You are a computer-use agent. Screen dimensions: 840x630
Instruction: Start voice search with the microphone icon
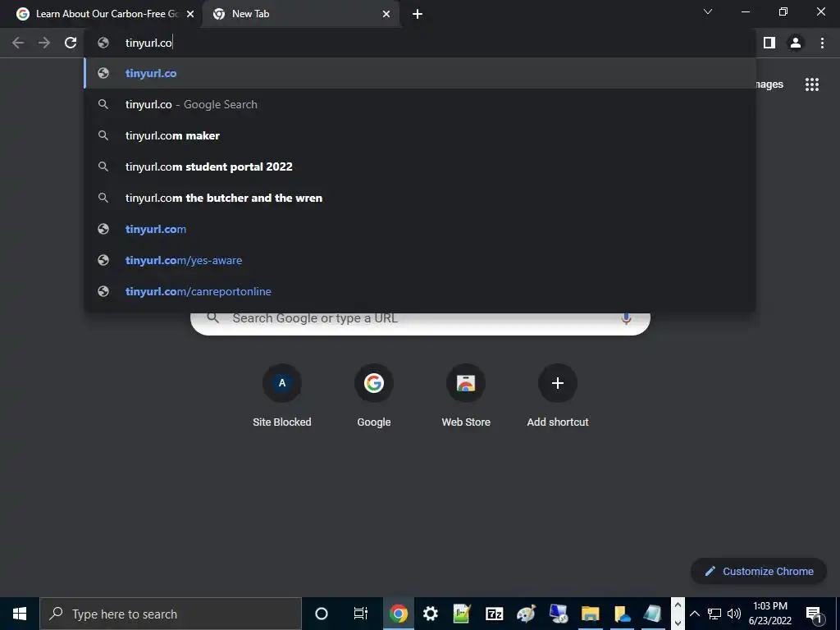(626, 319)
